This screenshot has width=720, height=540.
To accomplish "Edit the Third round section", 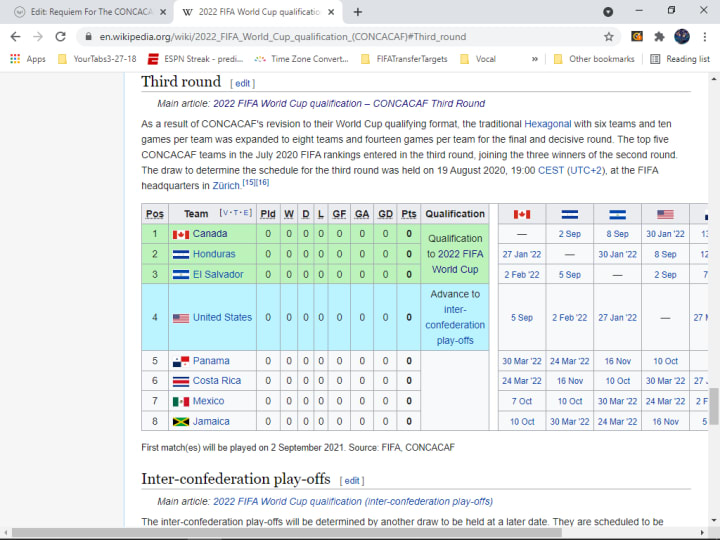I will click(x=242, y=83).
